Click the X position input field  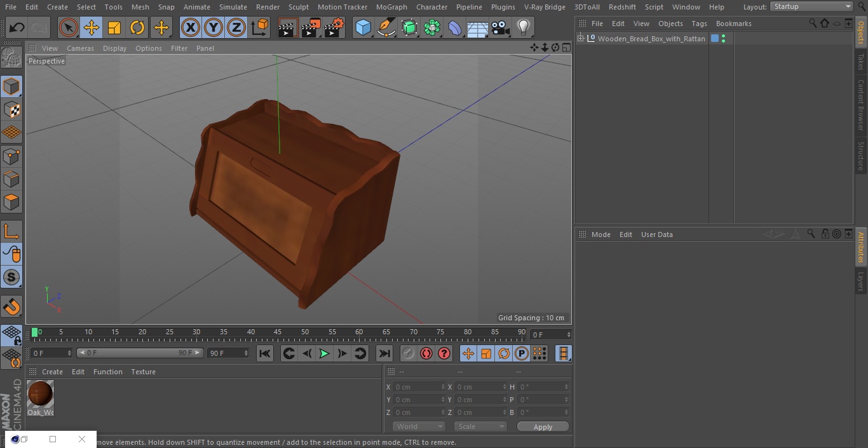(419, 387)
